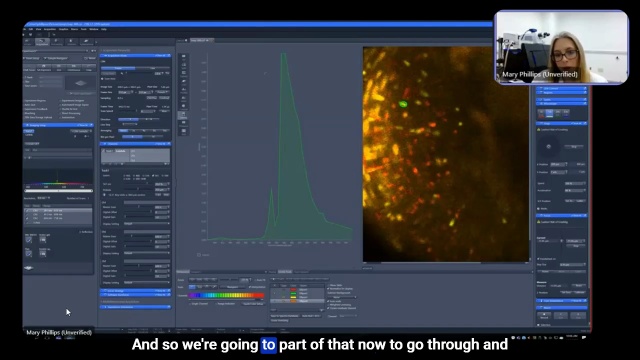Click the X Position input field
The width and height of the screenshot is (640, 360).
tap(558, 164)
